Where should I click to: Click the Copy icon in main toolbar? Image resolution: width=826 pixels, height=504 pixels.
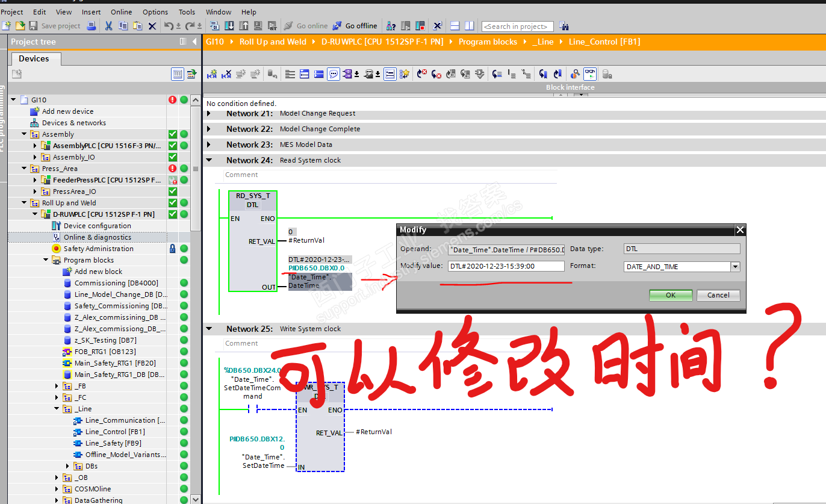[123, 26]
